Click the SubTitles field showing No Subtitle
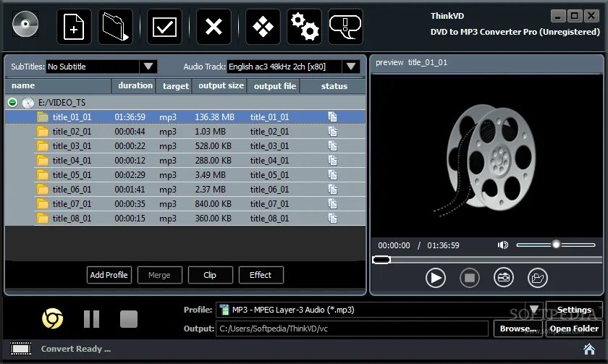 click(x=93, y=67)
